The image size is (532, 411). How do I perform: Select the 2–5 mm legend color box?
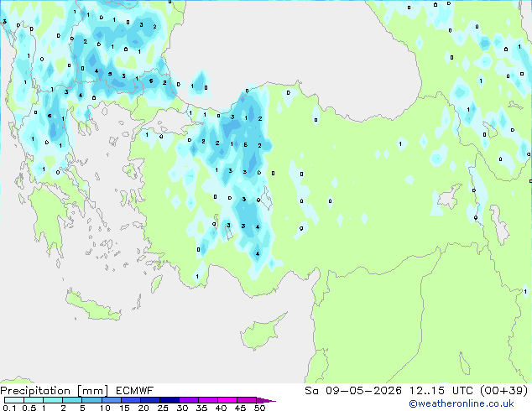pos(72,400)
